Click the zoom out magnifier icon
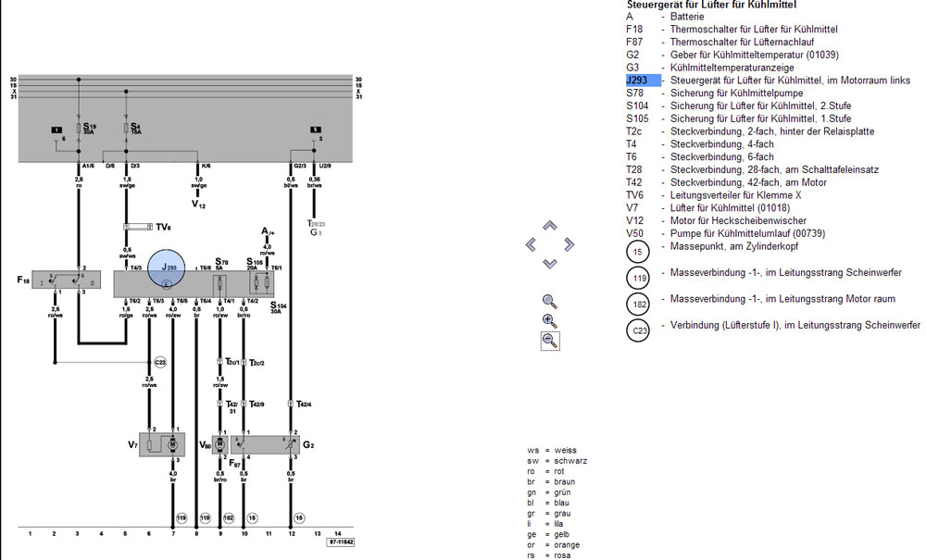 [549, 341]
